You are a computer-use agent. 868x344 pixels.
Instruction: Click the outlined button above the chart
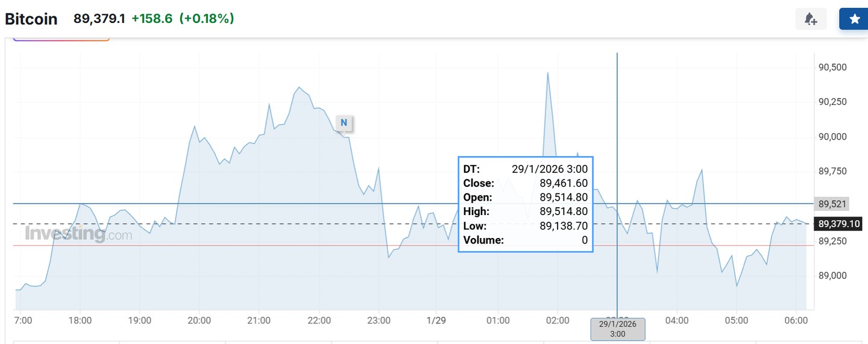tap(61, 39)
